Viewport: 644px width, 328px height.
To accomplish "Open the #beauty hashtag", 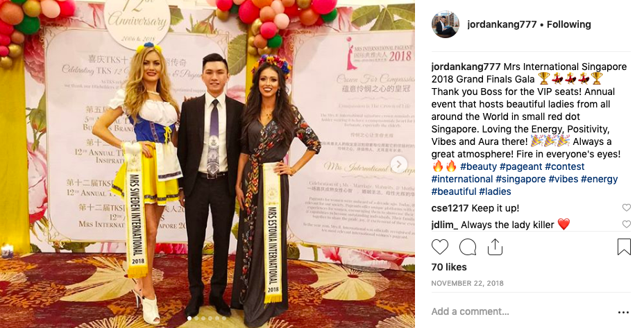I will [x=478, y=166].
